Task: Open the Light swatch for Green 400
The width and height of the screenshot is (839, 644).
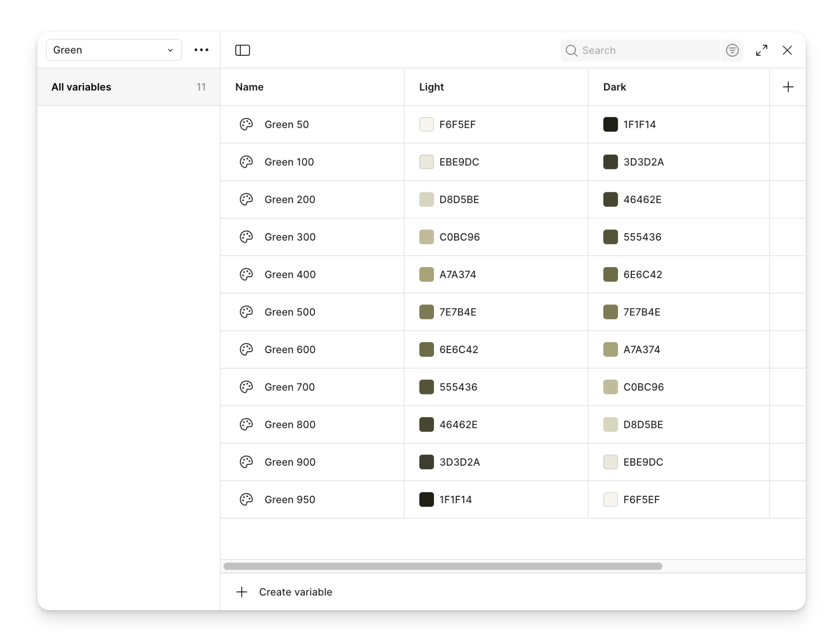Action: tap(426, 274)
